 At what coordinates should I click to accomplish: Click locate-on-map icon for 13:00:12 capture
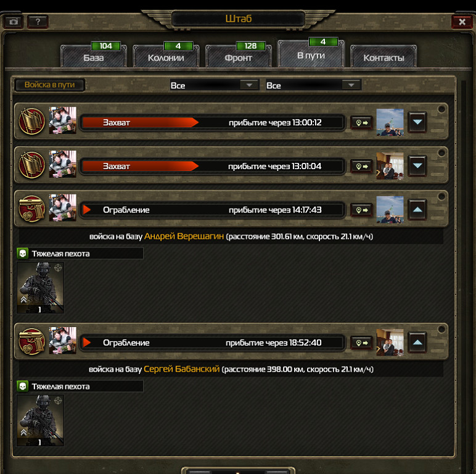coord(361,123)
